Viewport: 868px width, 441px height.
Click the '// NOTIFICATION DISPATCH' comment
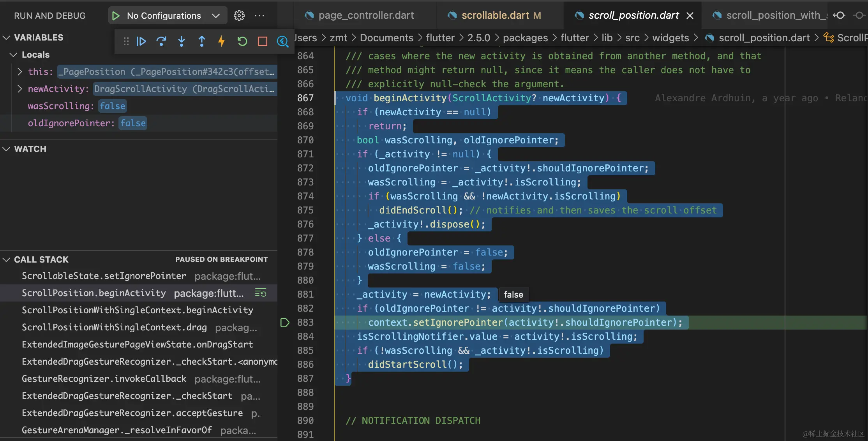(x=413, y=421)
